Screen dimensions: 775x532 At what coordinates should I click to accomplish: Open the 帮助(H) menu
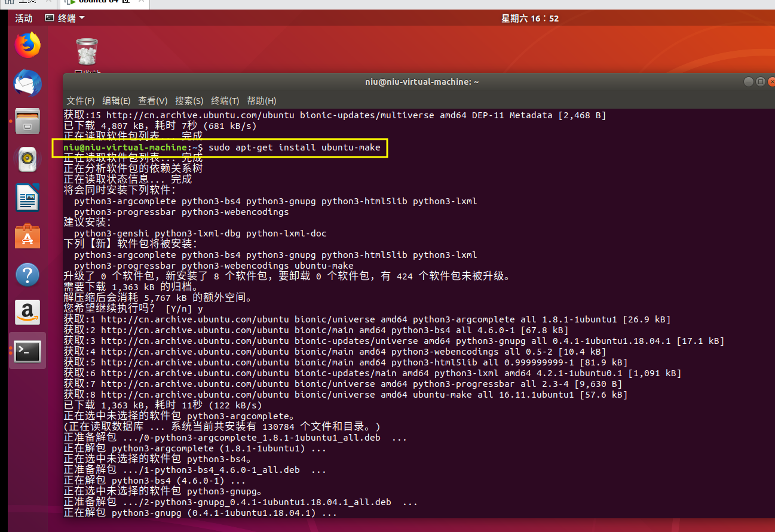click(x=261, y=101)
